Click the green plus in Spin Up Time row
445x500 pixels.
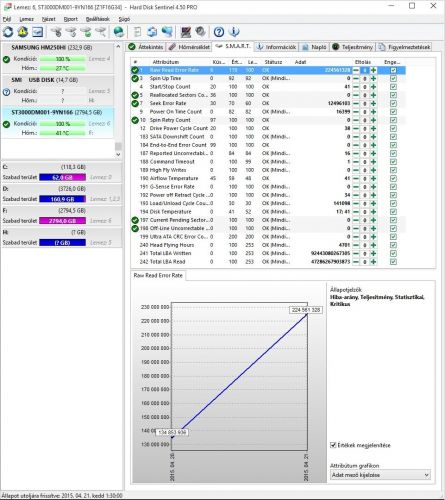(373, 78)
